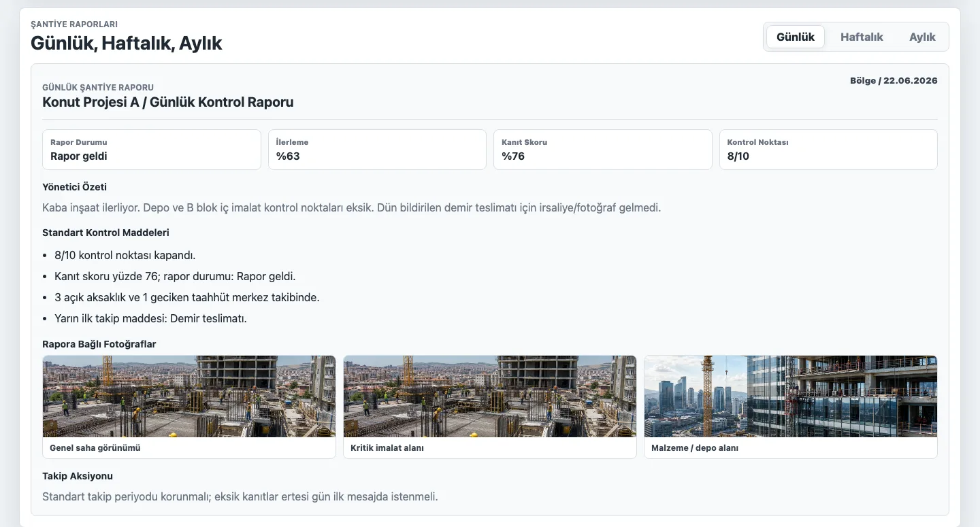Click the 'Takip Aksiyonu' heading
The width and height of the screenshot is (980, 527).
click(x=78, y=476)
